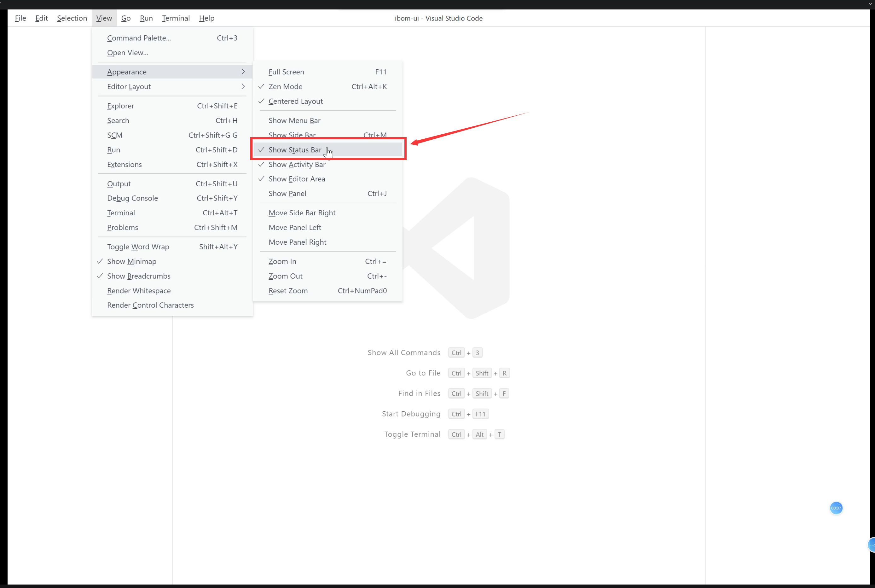The height and width of the screenshot is (588, 875).
Task: Open the Terminal menu
Action: tap(176, 18)
